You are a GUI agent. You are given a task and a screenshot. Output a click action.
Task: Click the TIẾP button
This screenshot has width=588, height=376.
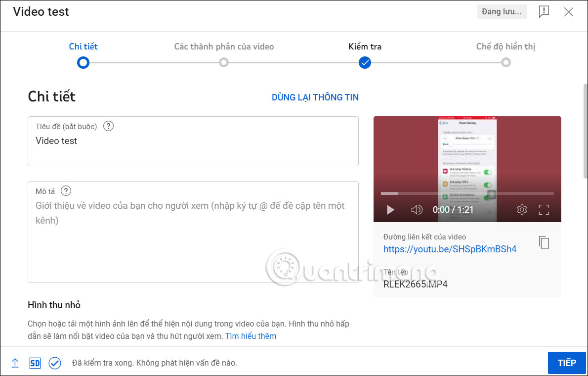(x=567, y=363)
